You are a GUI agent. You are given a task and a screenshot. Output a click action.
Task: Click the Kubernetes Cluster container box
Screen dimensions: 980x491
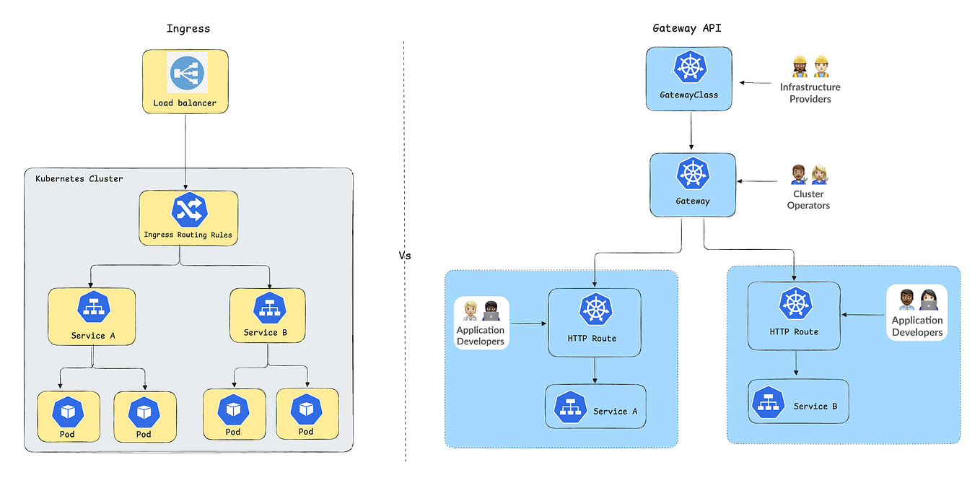pyautogui.click(x=79, y=178)
